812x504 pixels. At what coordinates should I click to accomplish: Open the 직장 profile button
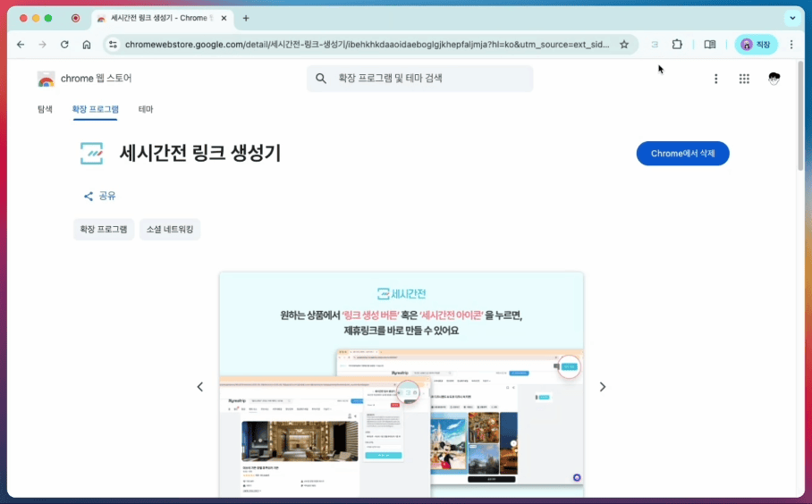(756, 45)
